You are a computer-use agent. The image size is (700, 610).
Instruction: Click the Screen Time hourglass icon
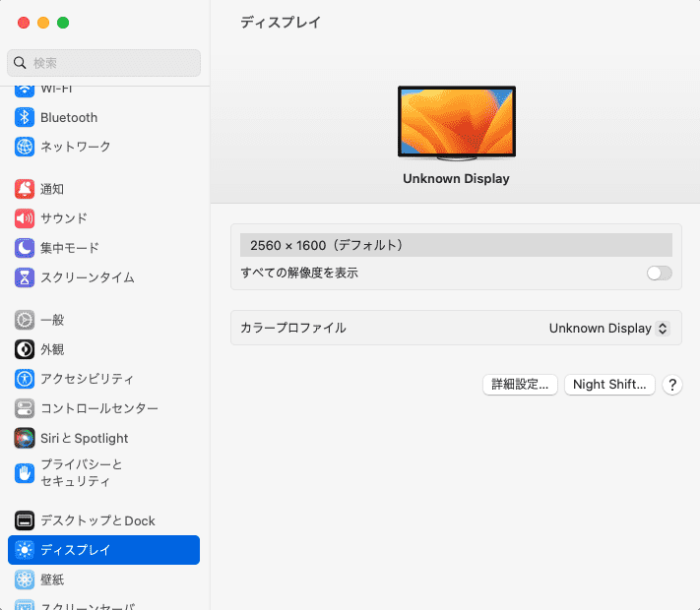point(25,277)
